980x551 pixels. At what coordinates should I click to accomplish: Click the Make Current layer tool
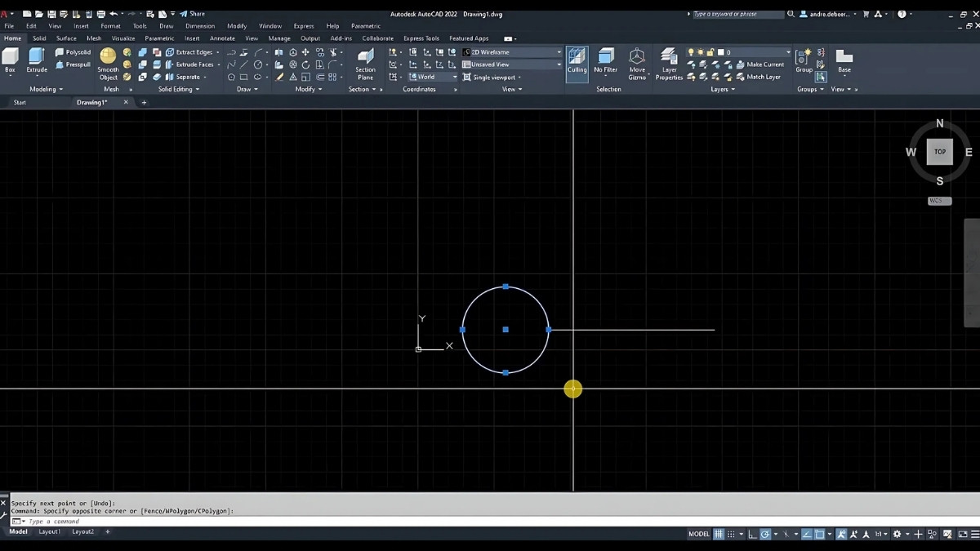click(x=759, y=64)
